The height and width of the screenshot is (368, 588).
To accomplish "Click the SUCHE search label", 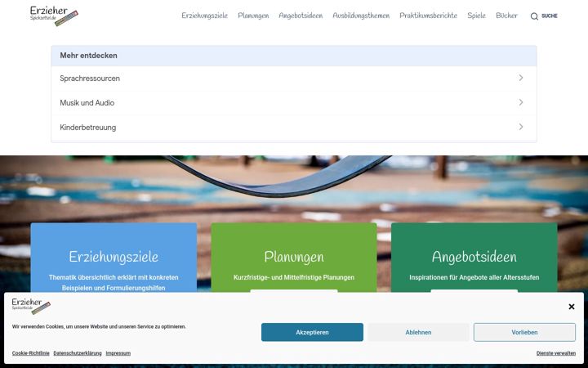I will 550,16.
